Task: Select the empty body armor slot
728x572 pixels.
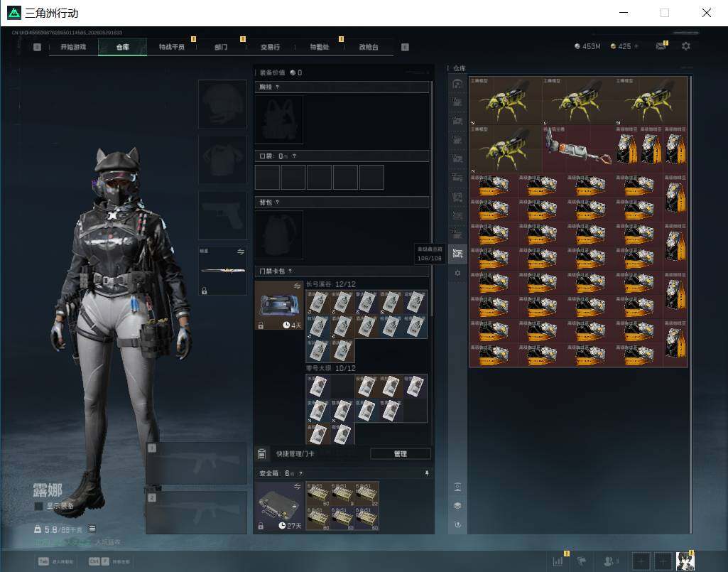Action: (x=222, y=160)
